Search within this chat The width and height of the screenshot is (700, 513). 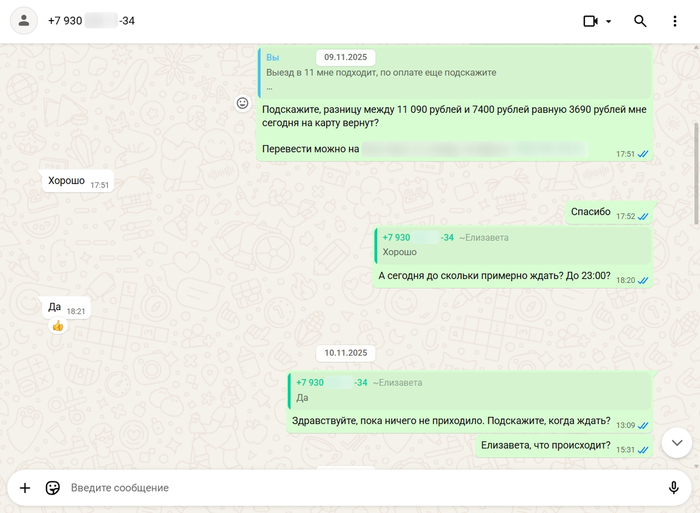tap(641, 21)
